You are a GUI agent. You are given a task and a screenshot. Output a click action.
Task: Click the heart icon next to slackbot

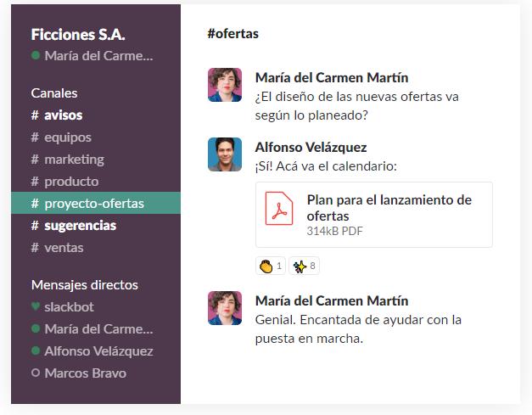coord(36,306)
